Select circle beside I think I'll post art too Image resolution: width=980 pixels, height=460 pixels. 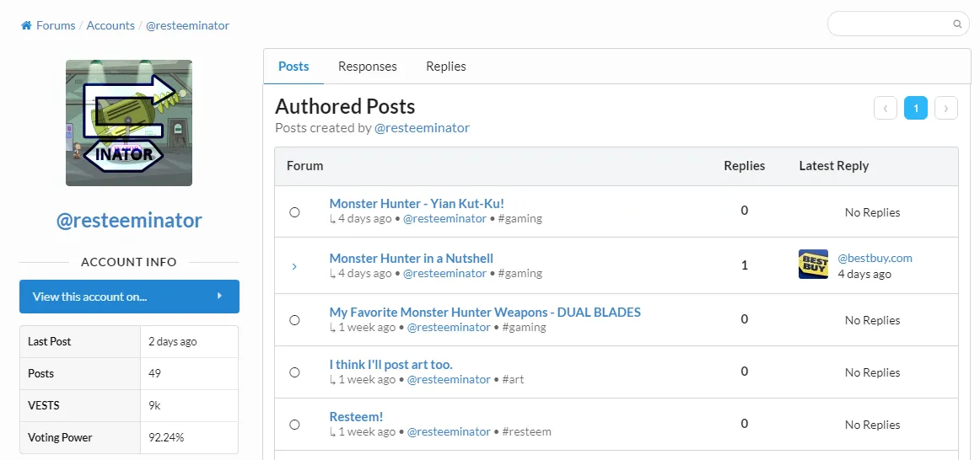pos(294,372)
